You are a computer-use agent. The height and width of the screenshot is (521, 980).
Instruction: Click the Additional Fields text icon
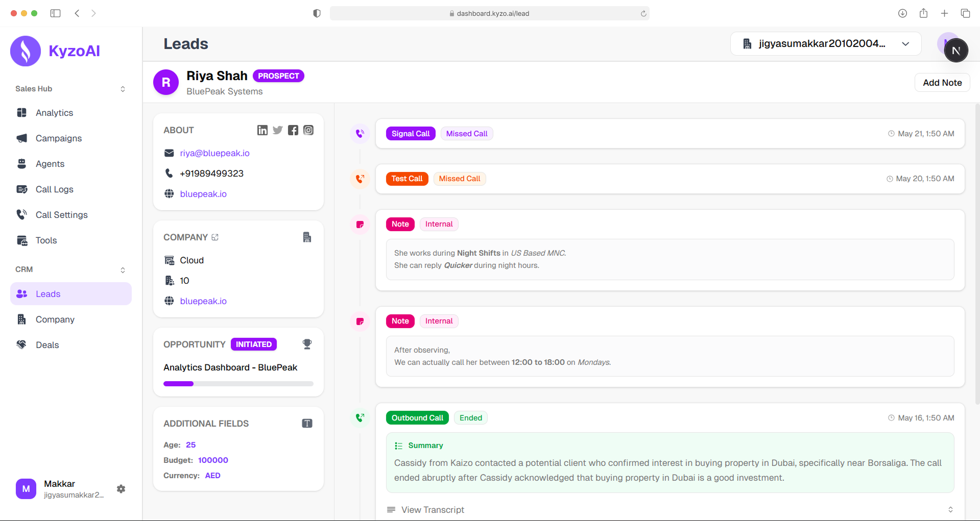pyautogui.click(x=307, y=424)
